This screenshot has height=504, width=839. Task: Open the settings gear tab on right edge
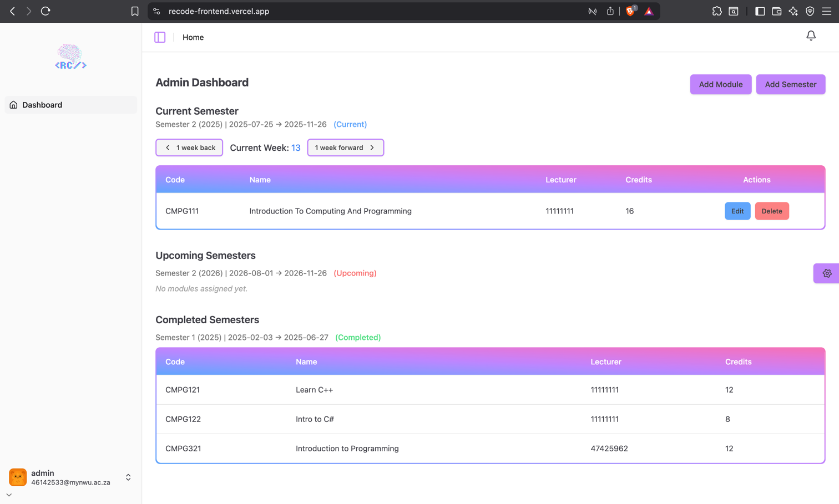827,273
